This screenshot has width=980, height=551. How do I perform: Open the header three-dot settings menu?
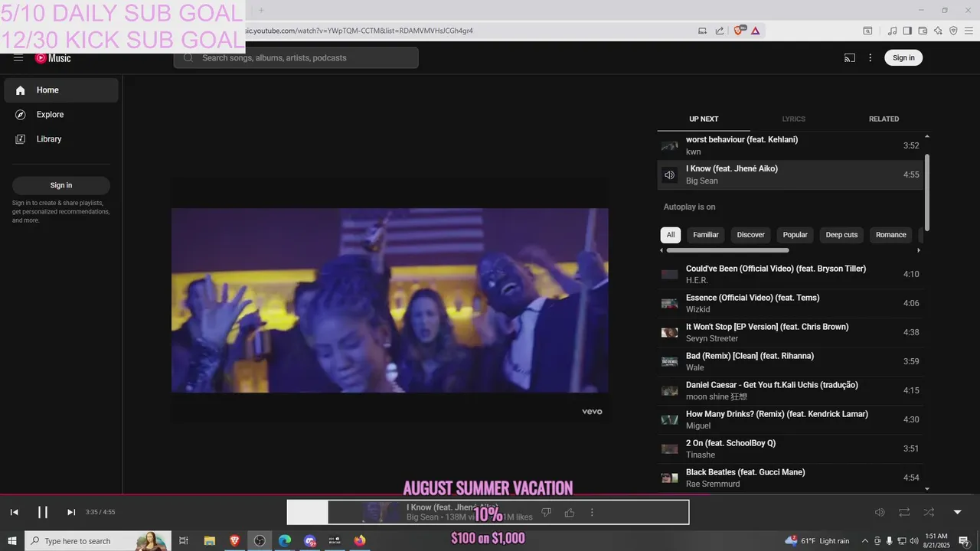coord(870,58)
